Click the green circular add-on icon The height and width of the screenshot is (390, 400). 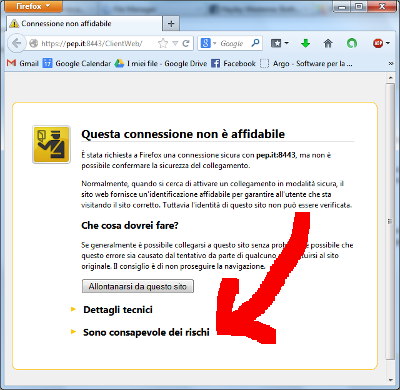tap(352, 43)
